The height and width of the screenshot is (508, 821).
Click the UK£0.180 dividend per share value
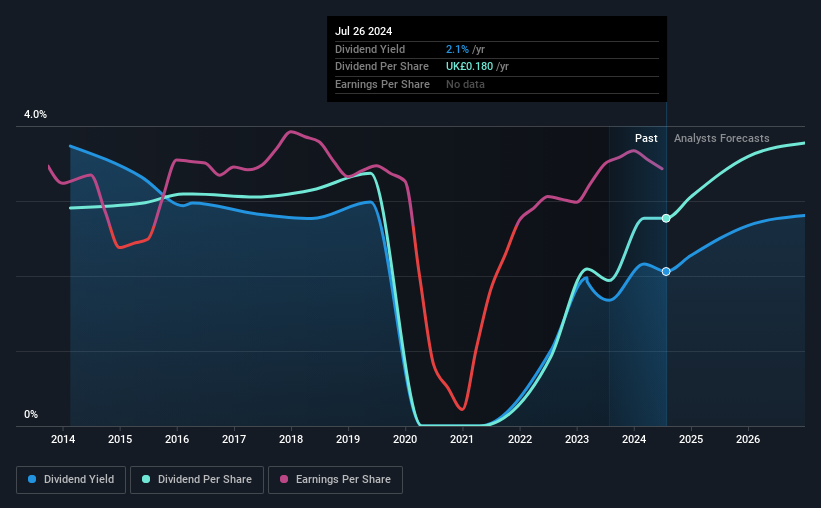pyautogui.click(x=470, y=67)
